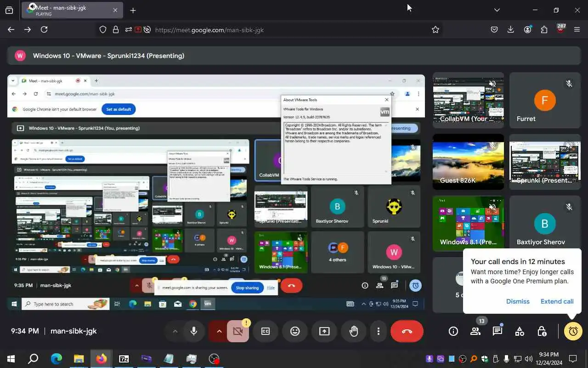Screen dimensions: 588x368
Task: Click Firefox tracking protection shield icon
Action: click(103, 29)
